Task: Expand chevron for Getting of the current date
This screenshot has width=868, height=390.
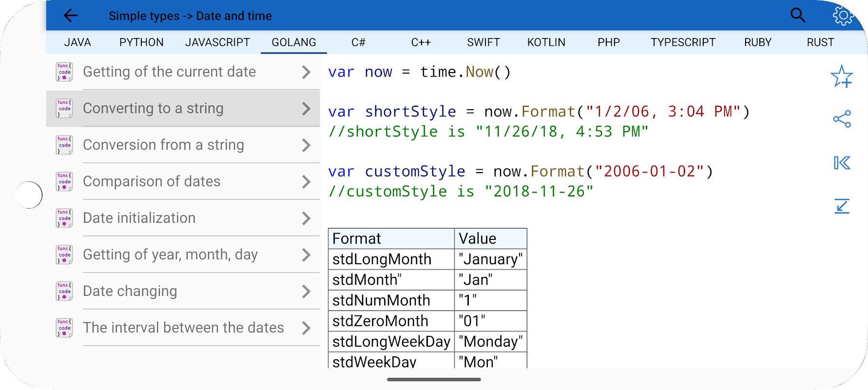Action: [x=306, y=72]
